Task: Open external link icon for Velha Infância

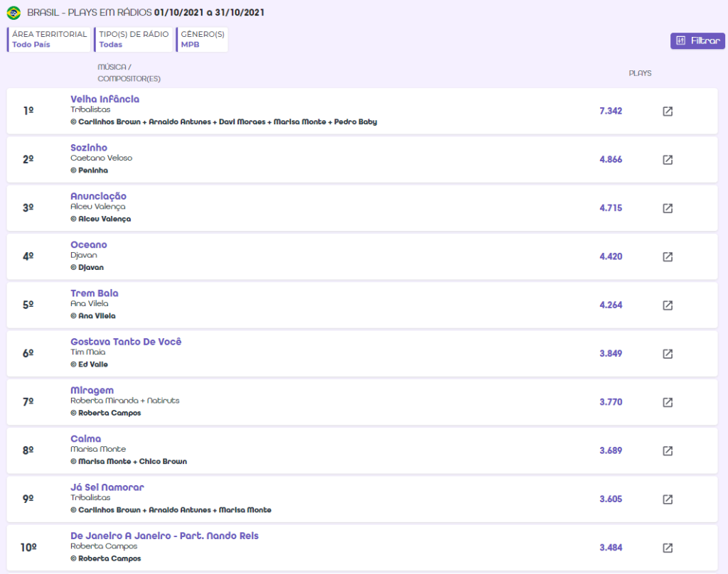Action: click(x=668, y=112)
